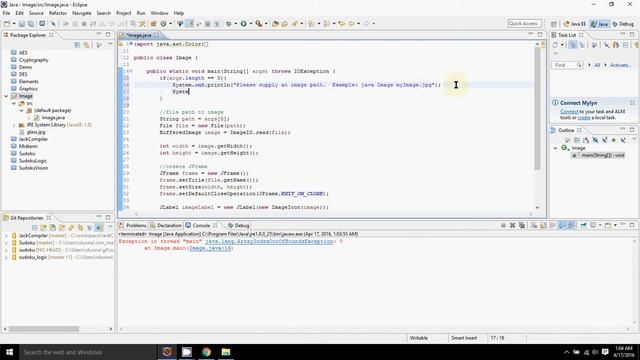Screen dimensions: 640x360
Task: Click the New file toolbar icon
Action: pyautogui.click(x=7, y=24)
